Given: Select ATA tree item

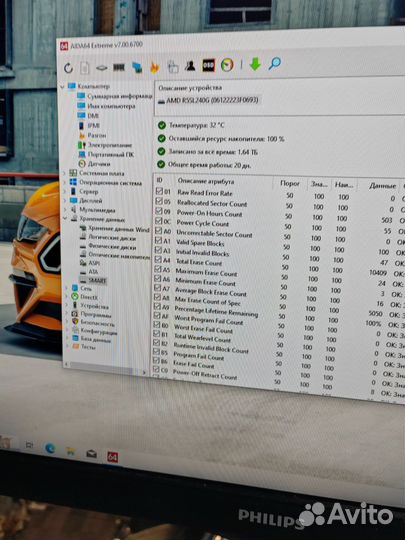Looking at the screenshot, I should (x=93, y=272).
